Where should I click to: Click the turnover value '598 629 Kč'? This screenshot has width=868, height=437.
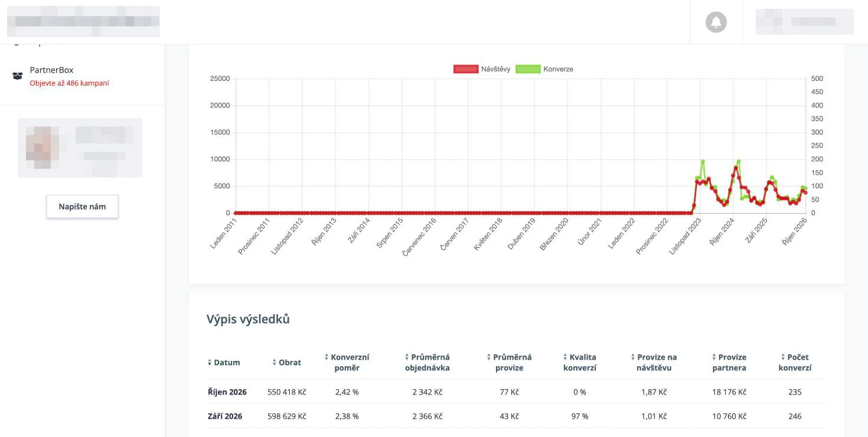click(287, 416)
